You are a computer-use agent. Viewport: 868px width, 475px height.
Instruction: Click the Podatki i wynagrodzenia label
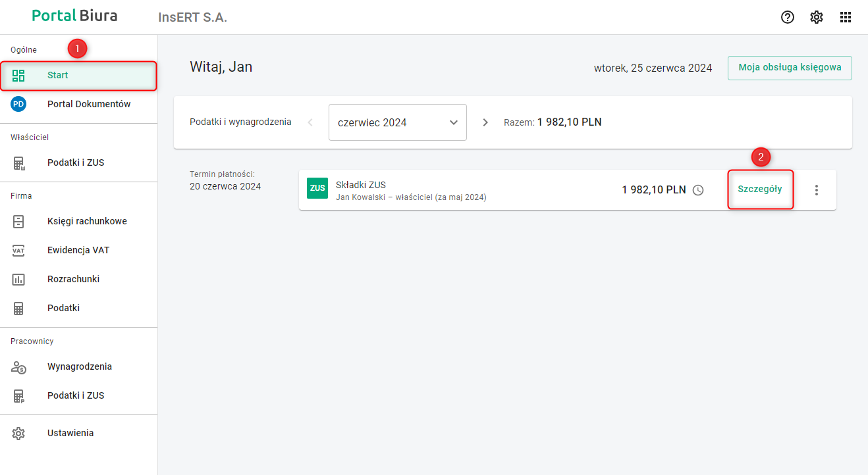(x=240, y=122)
